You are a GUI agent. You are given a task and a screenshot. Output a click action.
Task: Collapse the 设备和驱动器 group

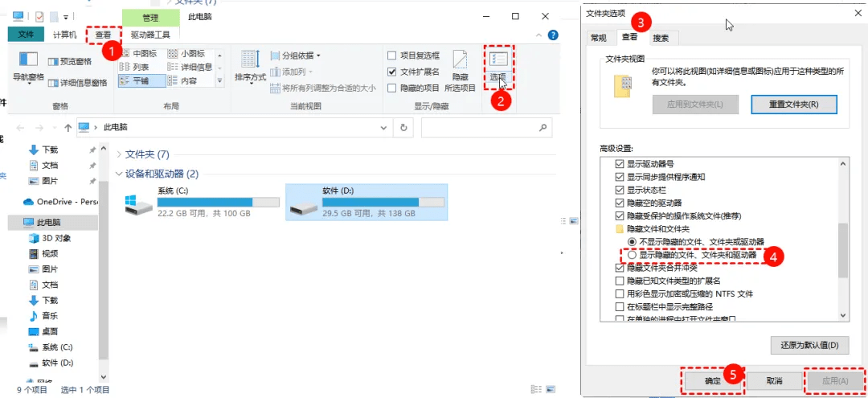click(118, 174)
